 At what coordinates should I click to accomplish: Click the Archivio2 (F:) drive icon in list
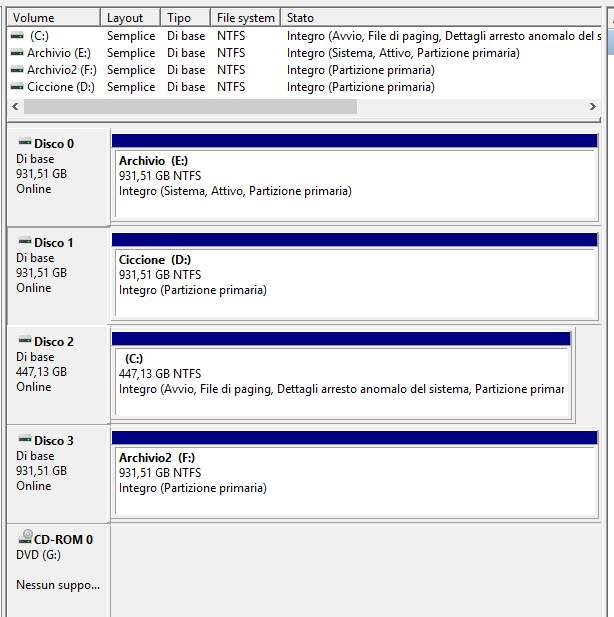16,70
